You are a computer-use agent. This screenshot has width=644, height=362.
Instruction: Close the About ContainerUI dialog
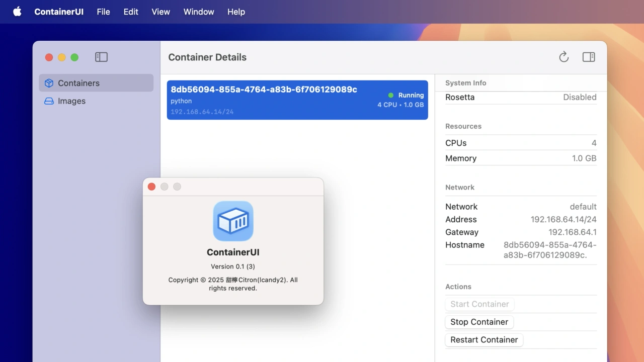(151, 187)
